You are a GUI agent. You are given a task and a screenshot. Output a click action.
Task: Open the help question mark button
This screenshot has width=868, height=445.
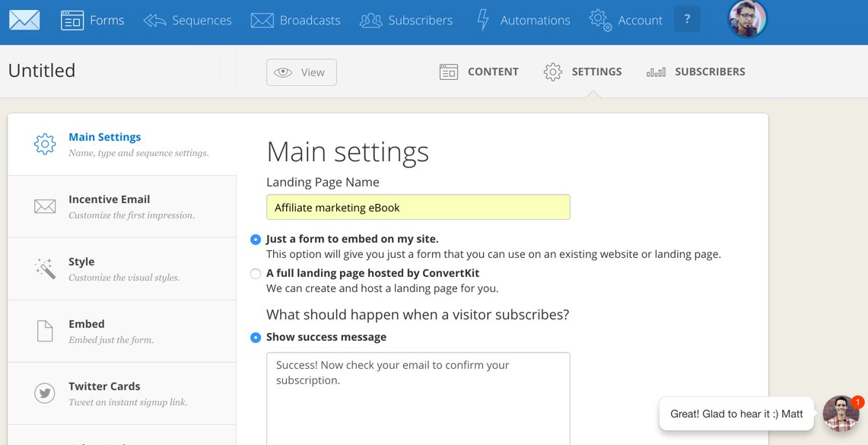tap(687, 19)
